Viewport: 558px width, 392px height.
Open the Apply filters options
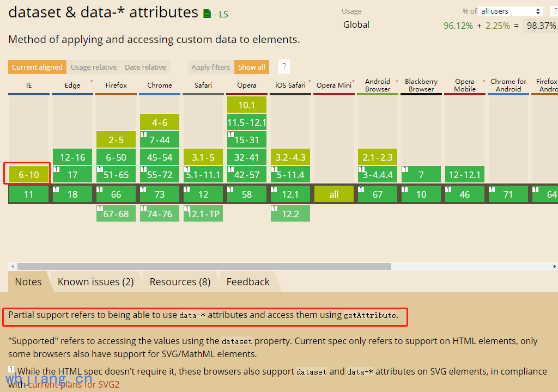[x=210, y=67]
